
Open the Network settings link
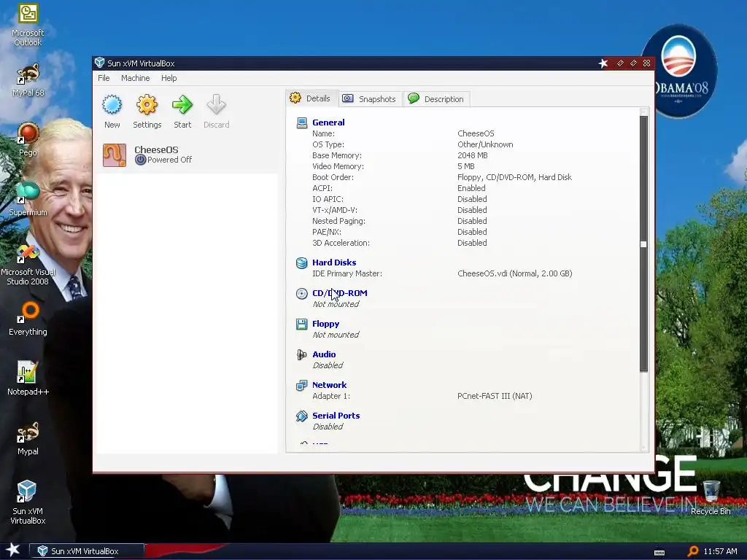pos(329,385)
